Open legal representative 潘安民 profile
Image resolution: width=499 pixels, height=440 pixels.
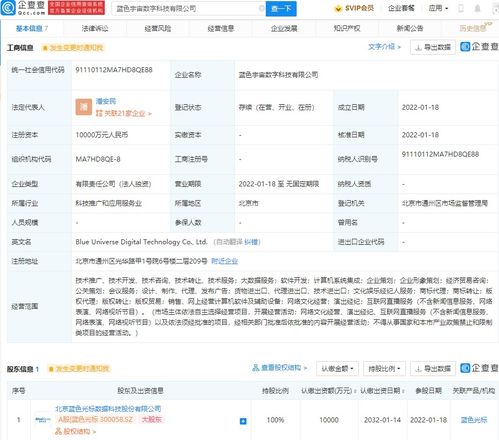pos(106,101)
